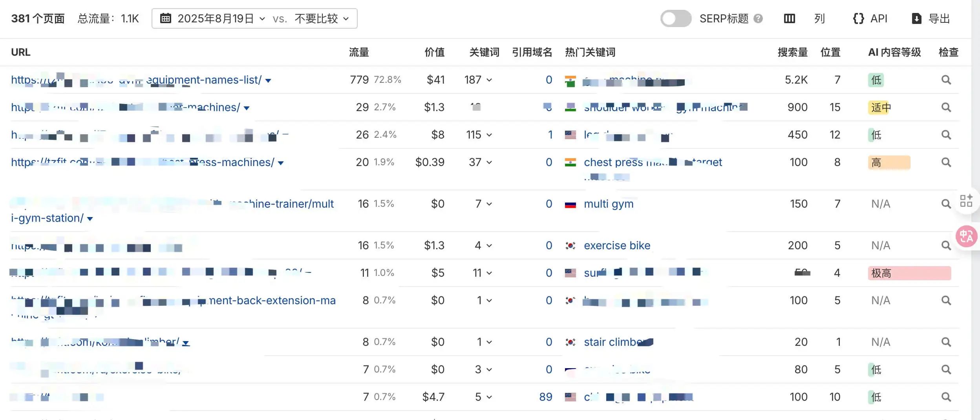The image size is (980, 420).
Task: Open the 2025年8月19日 date dropdown
Action: coord(262,18)
